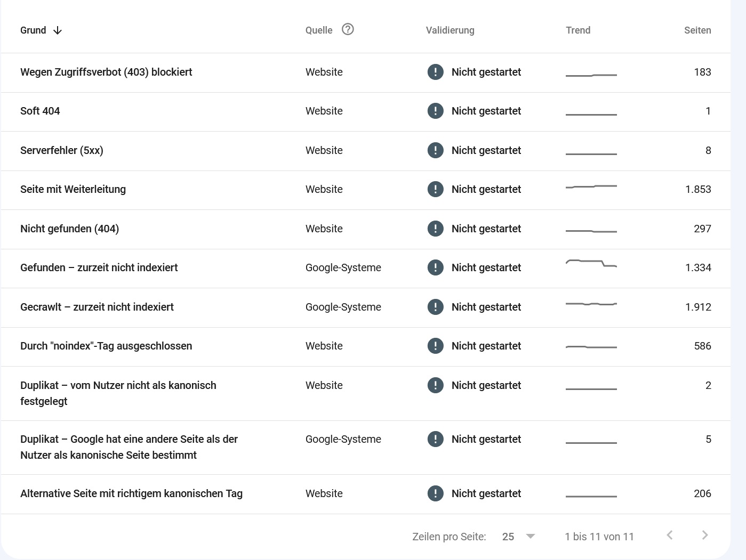Open Gecrawlt – zurzeit nicht indexiert row
Viewport: 746px width, 560px height.
point(97,307)
